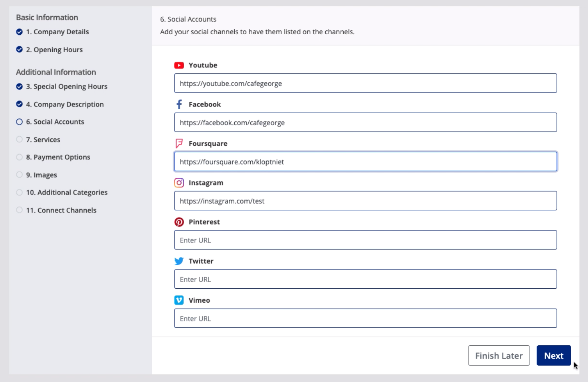
Task: Click the Youtube logo icon
Action: 179,65
